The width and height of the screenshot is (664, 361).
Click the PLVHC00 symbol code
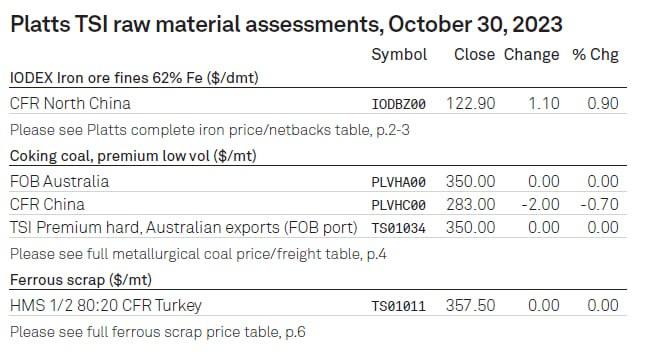pos(398,205)
